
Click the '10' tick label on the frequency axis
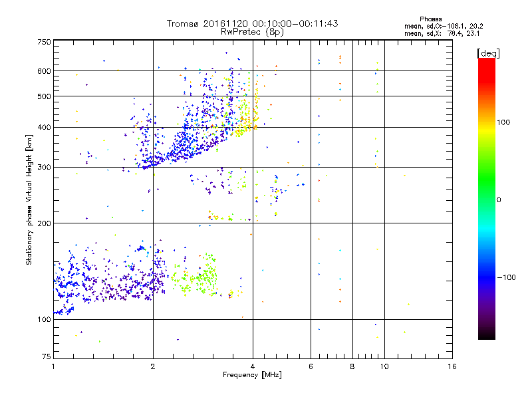tap(384, 366)
